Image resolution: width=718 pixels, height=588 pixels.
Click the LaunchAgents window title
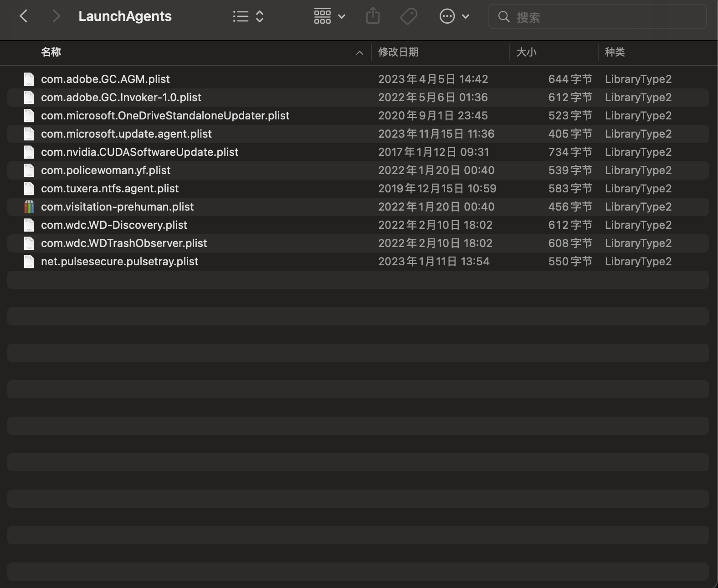[x=125, y=16]
